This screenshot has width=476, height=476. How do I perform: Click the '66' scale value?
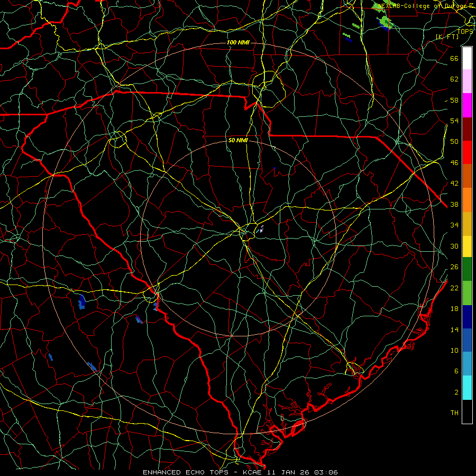click(x=454, y=58)
